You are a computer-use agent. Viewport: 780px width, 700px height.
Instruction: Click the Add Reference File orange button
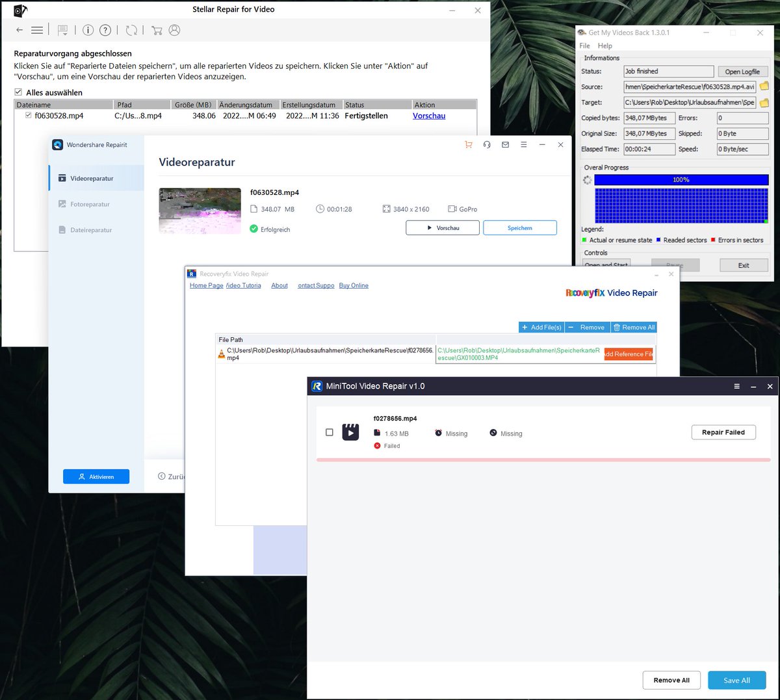629,354
